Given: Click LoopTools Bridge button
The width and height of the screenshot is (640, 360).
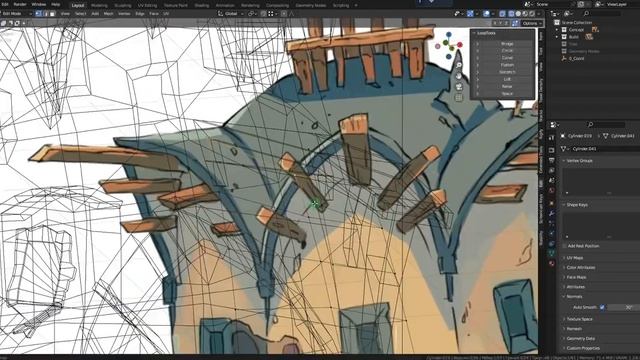Looking at the screenshot, I should (x=507, y=43).
